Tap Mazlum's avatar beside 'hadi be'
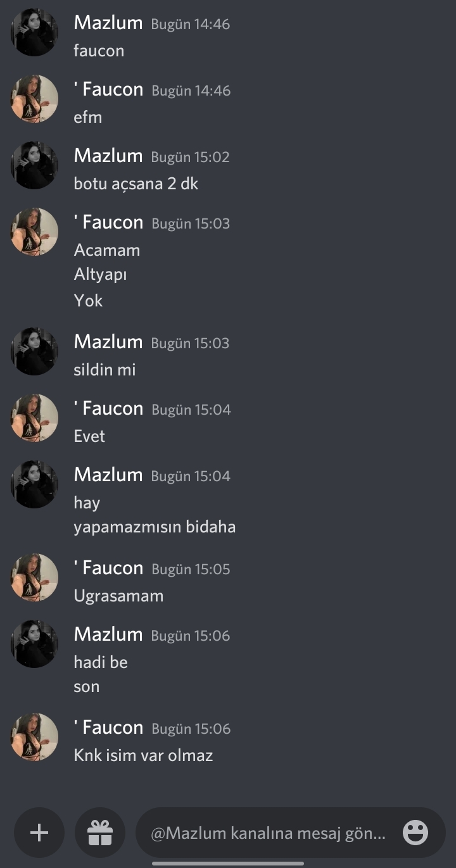Image resolution: width=456 pixels, height=868 pixels. tap(35, 644)
